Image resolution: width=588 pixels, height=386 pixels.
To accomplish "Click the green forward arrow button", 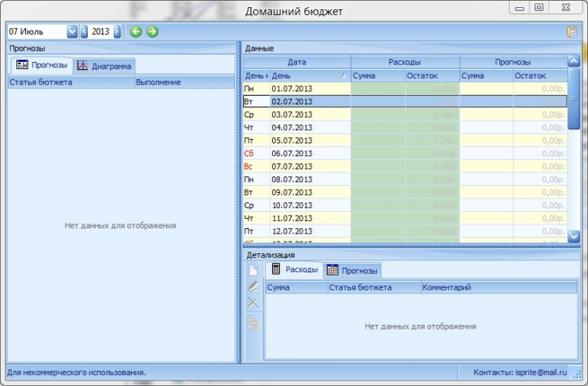I will click(152, 31).
